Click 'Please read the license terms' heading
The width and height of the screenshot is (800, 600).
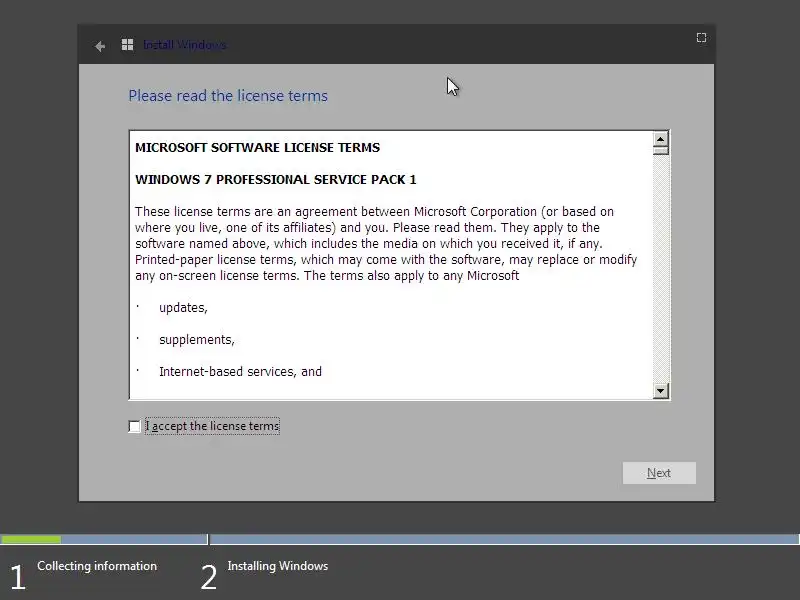coord(228,96)
